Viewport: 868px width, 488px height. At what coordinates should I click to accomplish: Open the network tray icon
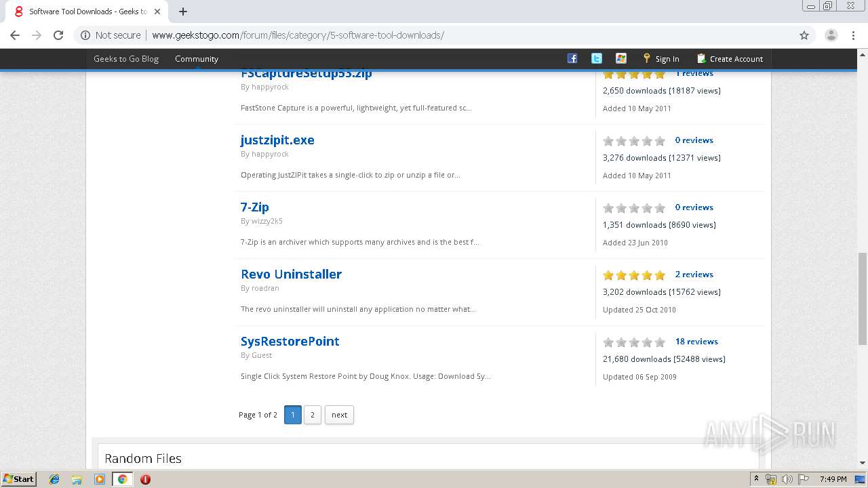pyautogui.click(x=771, y=479)
